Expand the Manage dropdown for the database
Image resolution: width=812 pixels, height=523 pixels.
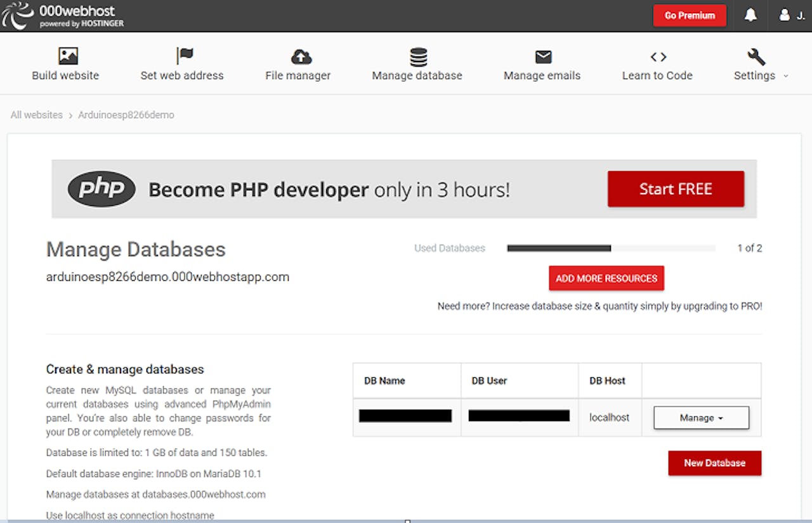click(x=701, y=418)
